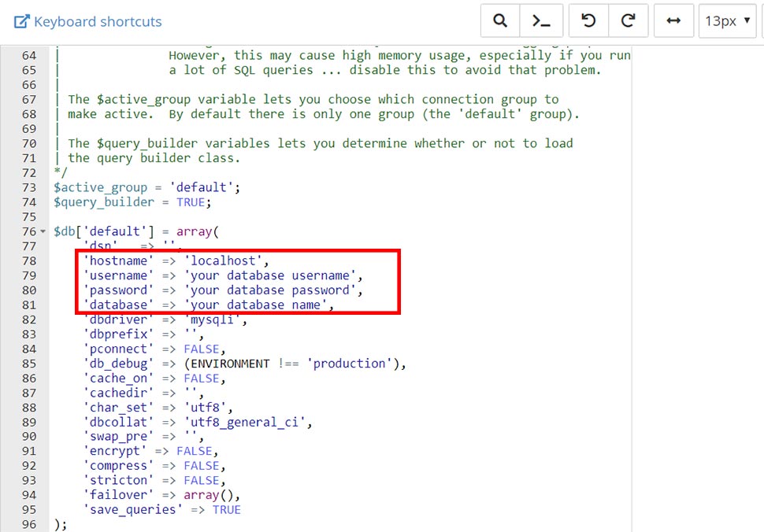
Task: Click on 'your database password' value
Action: pos(273,290)
